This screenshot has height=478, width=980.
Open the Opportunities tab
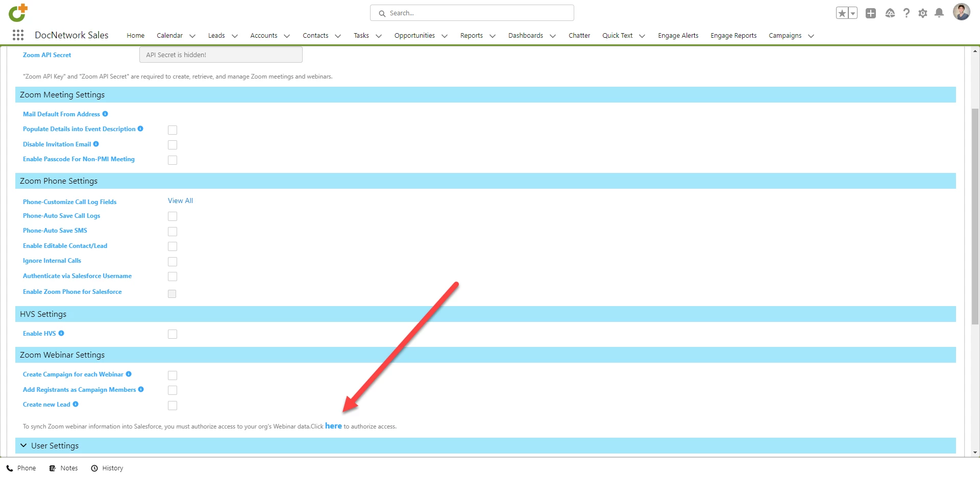414,35
